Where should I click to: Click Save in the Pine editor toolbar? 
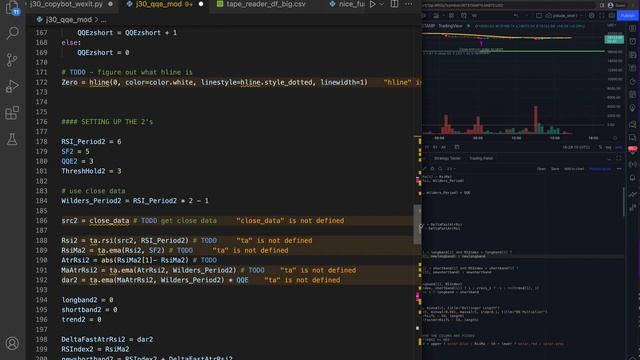[555, 169]
